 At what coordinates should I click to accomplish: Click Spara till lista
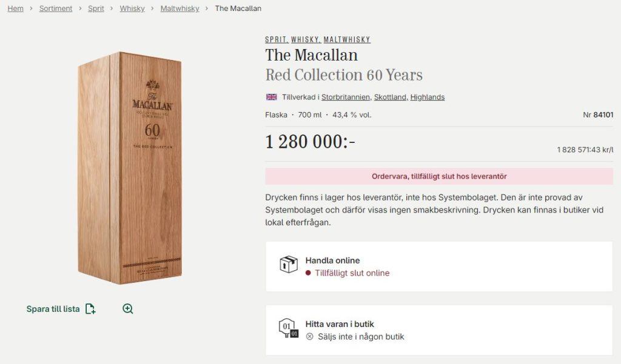click(x=53, y=309)
